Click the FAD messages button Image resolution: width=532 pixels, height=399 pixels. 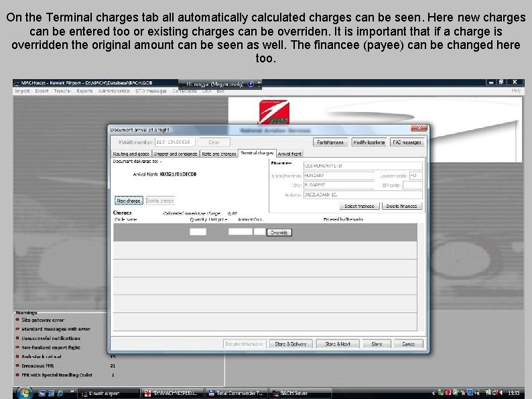[x=407, y=142]
